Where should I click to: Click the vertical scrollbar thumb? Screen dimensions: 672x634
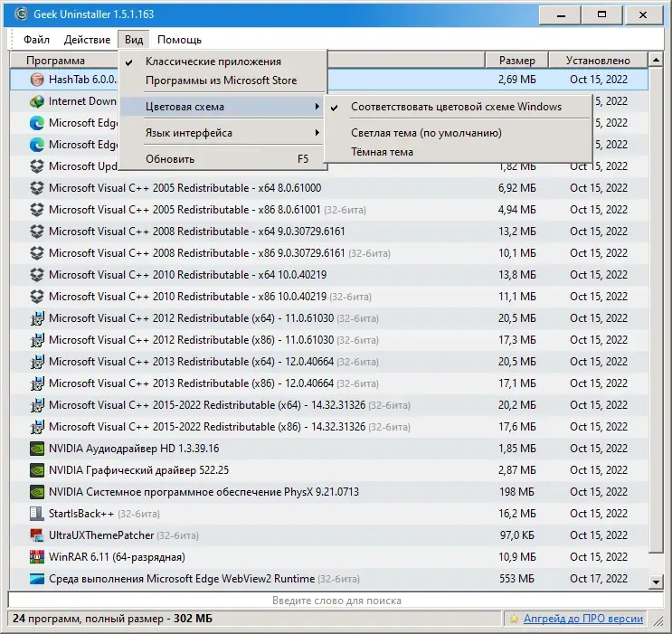tap(656, 310)
